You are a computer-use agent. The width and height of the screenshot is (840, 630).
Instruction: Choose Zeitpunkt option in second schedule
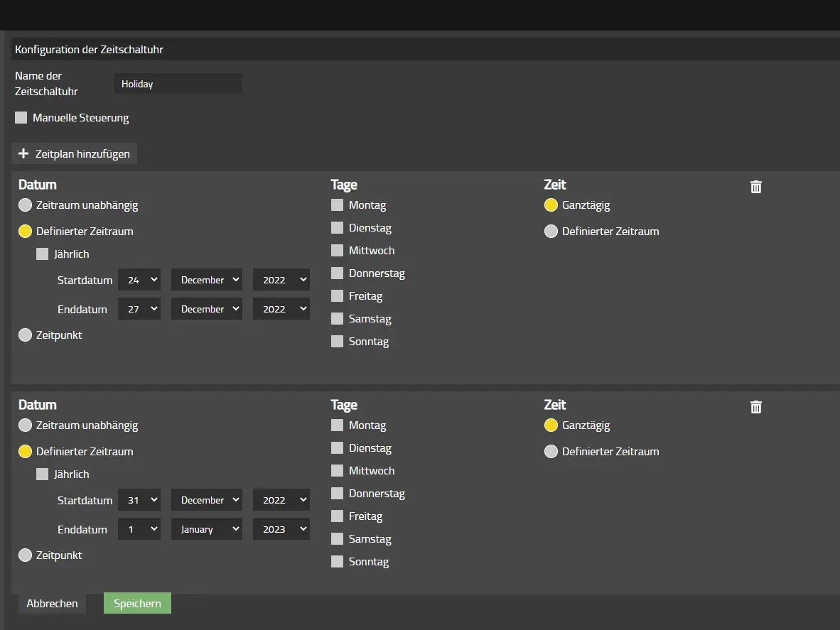coord(25,555)
